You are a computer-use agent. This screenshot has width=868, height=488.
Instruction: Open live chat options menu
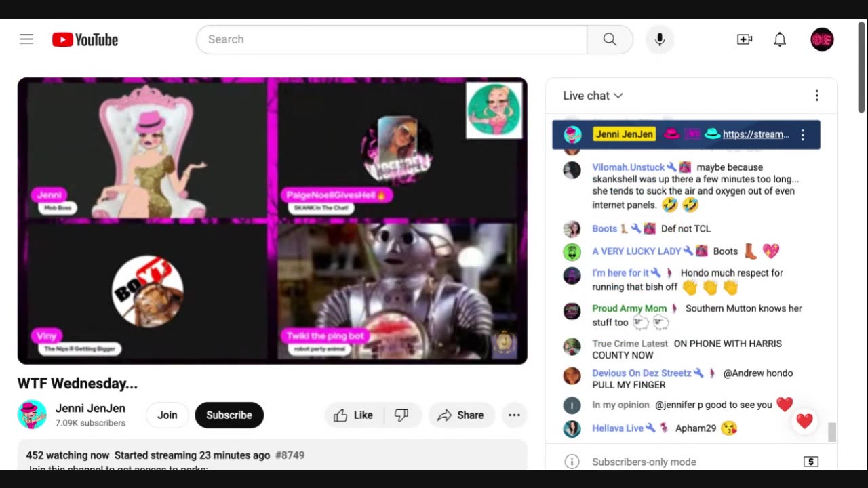pyautogui.click(x=817, y=96)
